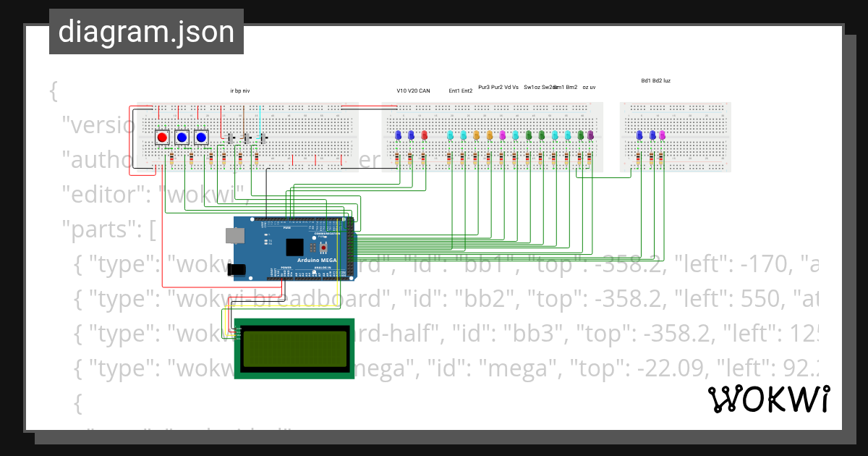868x456 pixels.
Task: Click the dark green LED near the Bm2 label
Action: click(579, 135)
